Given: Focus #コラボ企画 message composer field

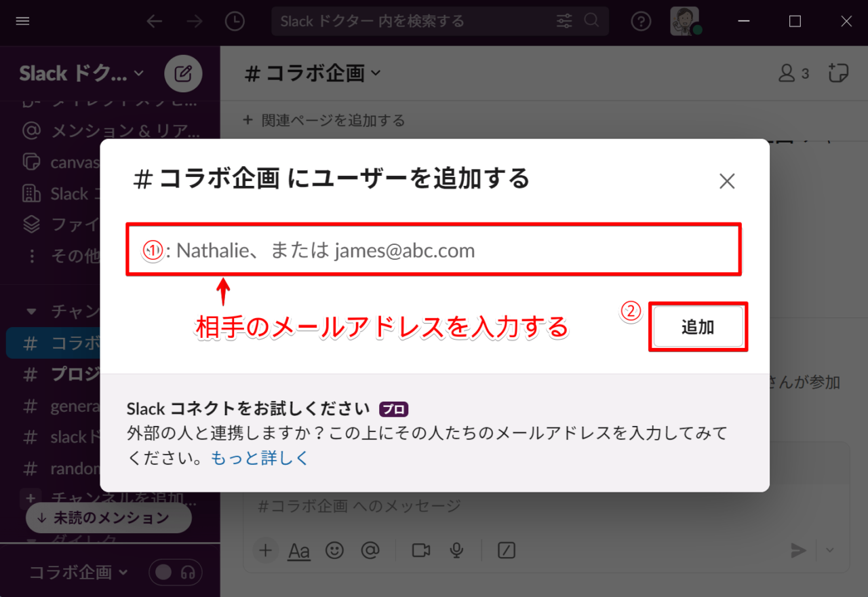Looking at the screenshot, I should (546, 506).
